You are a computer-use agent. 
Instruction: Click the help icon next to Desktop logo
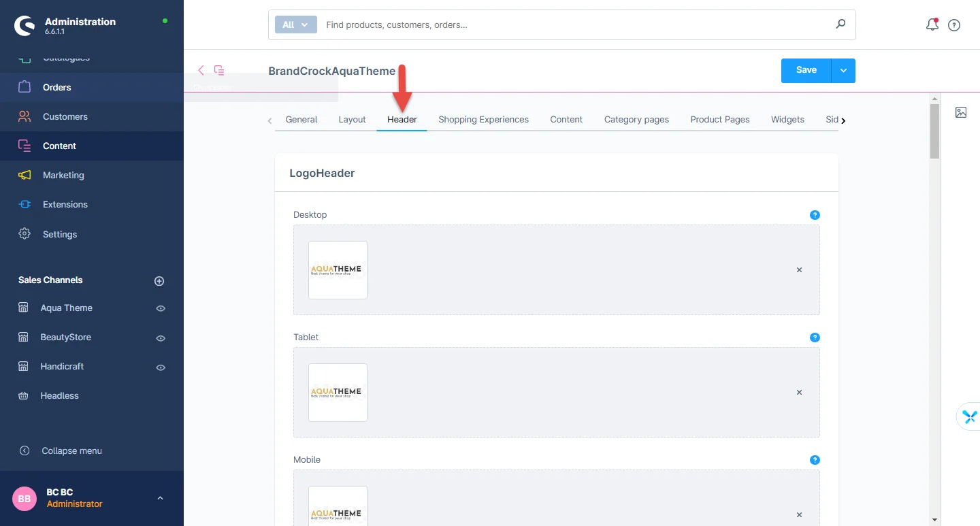815,215
